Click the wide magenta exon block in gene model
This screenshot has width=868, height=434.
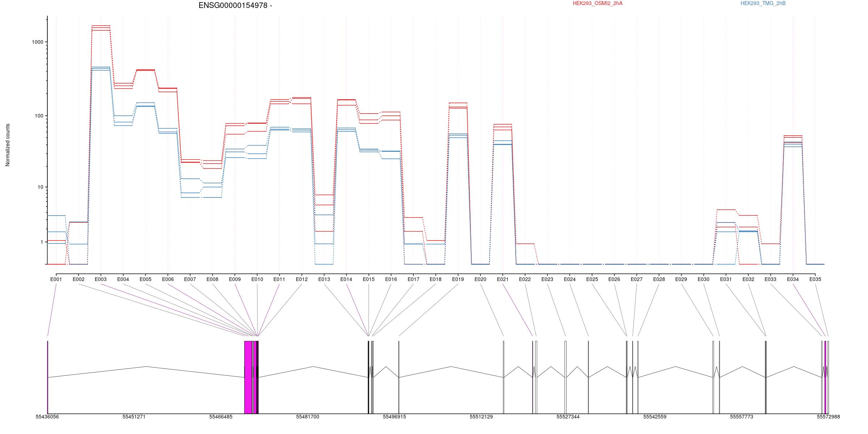tap(248, 377)
